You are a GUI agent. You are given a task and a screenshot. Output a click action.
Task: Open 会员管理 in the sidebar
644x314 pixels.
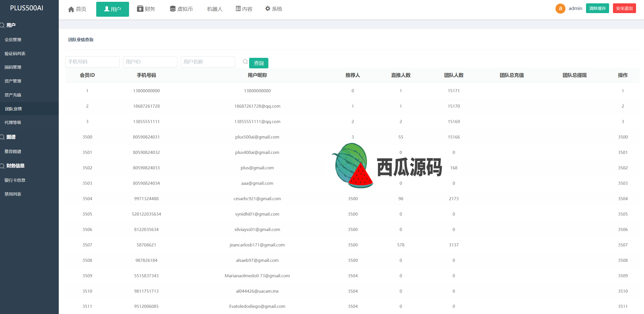[x=13, y=40]
